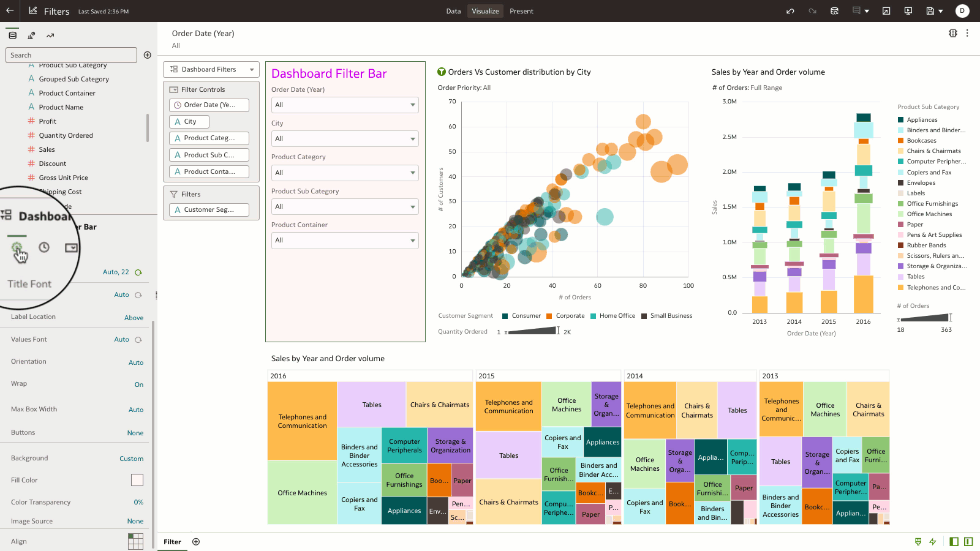980x551 pixels.
Task: Click the Undo icon in the top bar
Action: [790, 10]
